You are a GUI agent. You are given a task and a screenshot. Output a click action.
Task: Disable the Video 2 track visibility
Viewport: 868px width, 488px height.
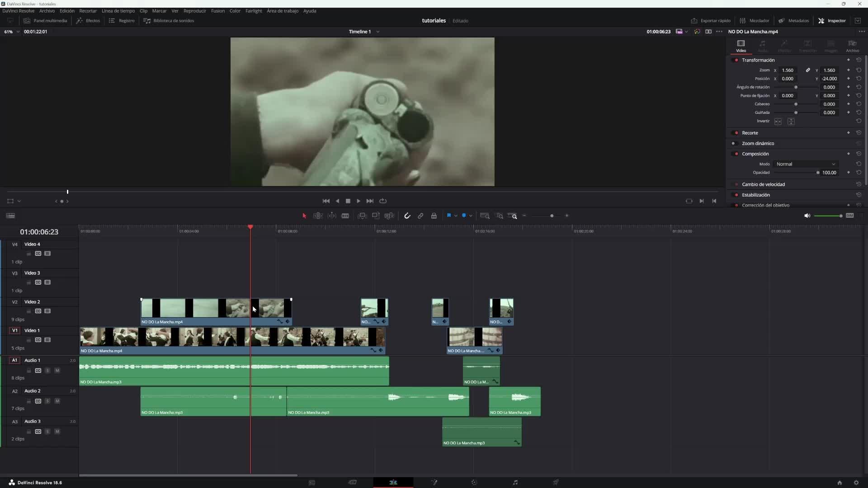tap(47, 311)
